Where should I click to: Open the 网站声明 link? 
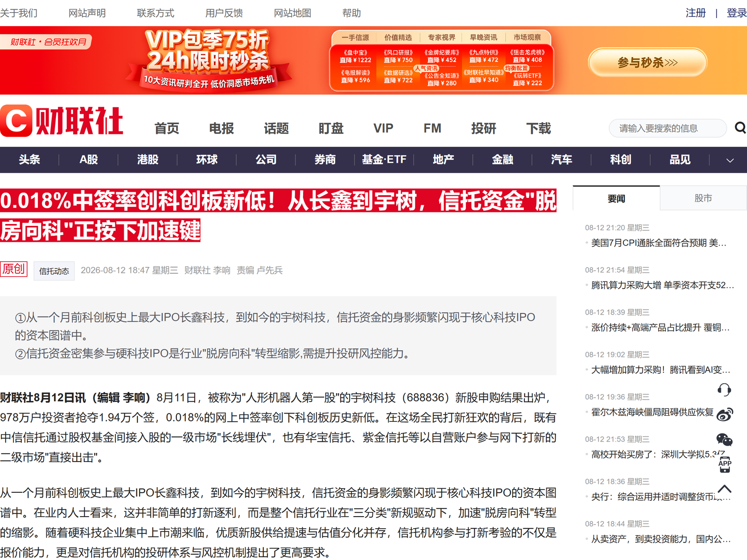click(x=87, y=13)
